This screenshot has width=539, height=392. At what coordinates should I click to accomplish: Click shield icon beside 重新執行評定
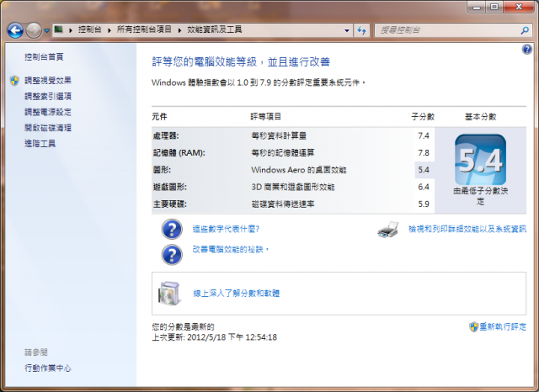coord(473,326)
